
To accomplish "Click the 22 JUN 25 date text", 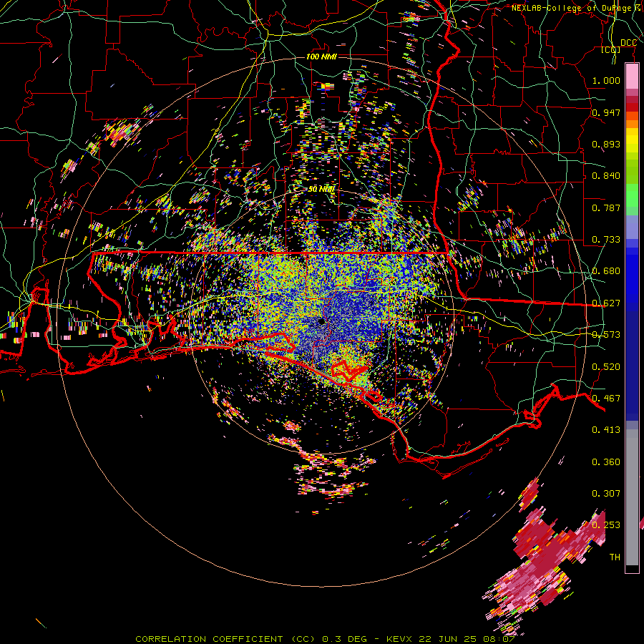I will point(447,639).
